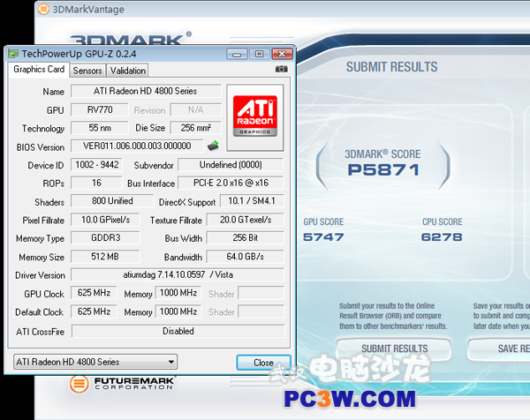Click the ATI Radeon Graphics logo
The width and height of the screenshot is (530, 420).
coord(255,116)
